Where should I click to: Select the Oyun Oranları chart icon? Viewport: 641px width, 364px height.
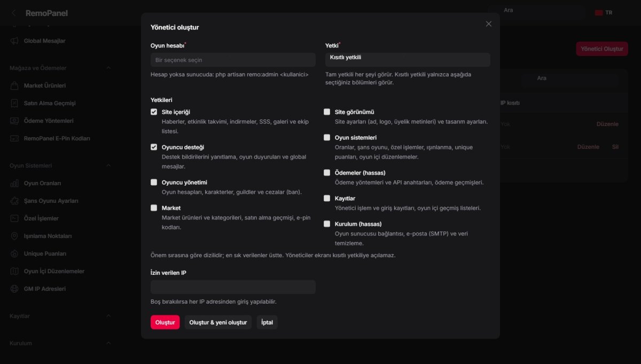click(14, 183)
